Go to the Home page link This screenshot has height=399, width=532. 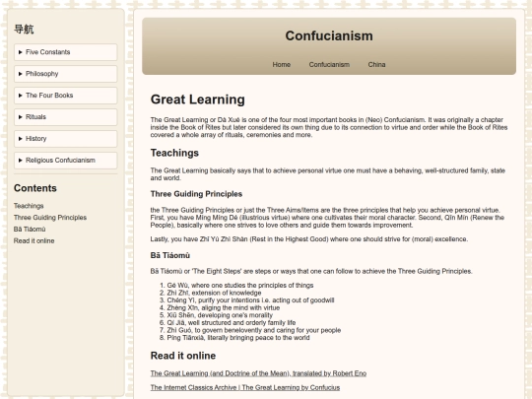point(281,64)
